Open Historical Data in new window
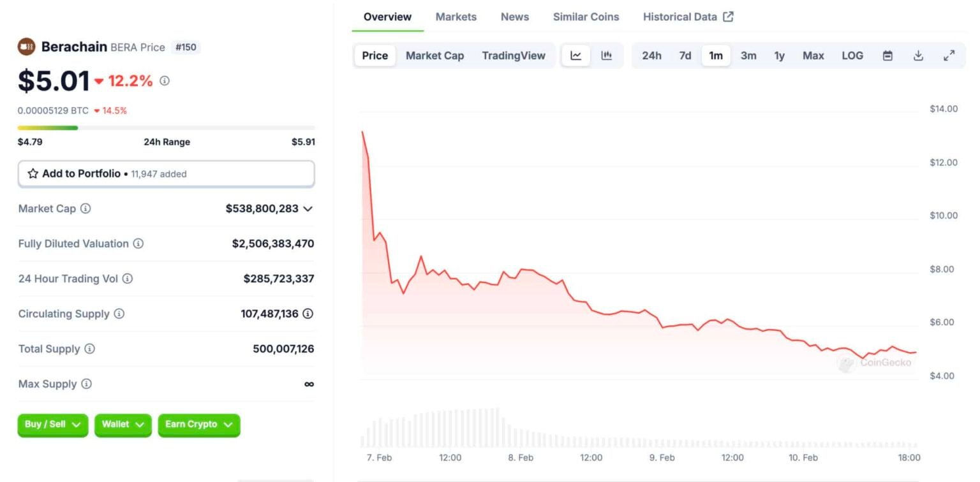The height and width of the screenshot is (482, 980). [688, 17]
